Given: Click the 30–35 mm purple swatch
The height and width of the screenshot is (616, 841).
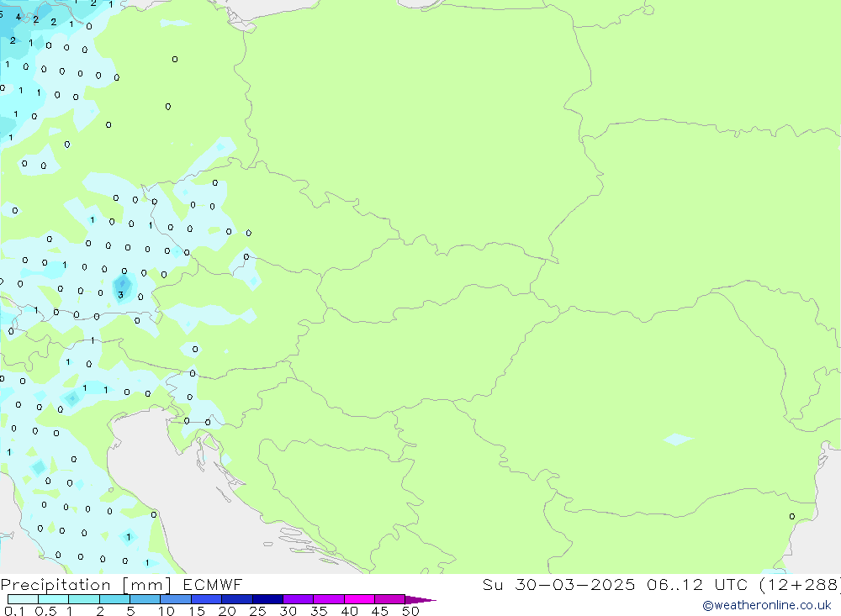Looking at the screenshot, I should pos(299,599).
